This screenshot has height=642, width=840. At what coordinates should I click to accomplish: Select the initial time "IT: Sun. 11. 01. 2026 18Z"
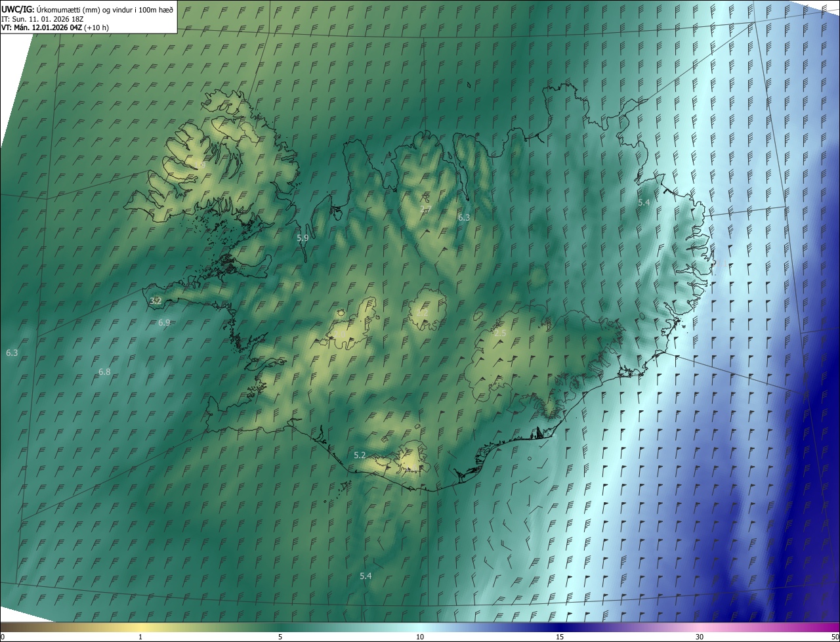point(42,19)
